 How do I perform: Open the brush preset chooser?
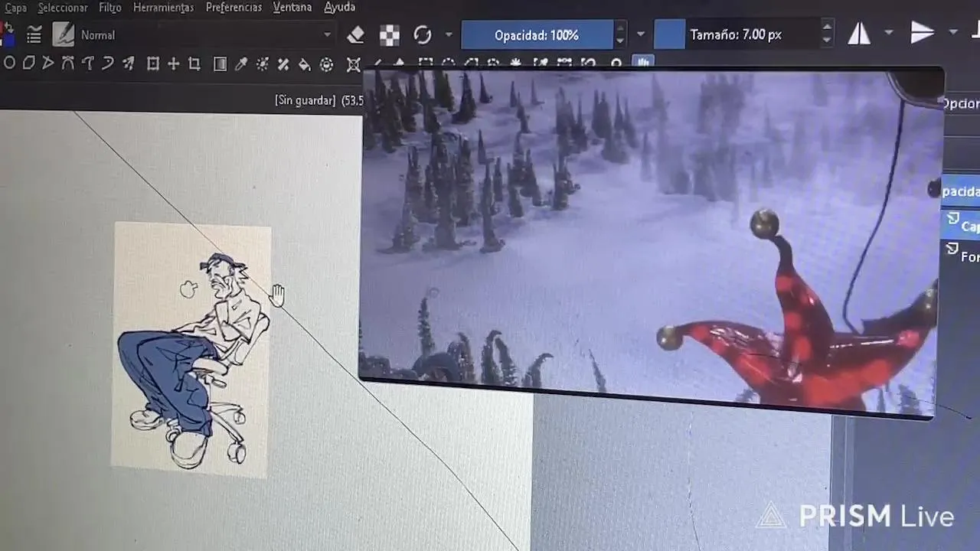click(63, 34)
